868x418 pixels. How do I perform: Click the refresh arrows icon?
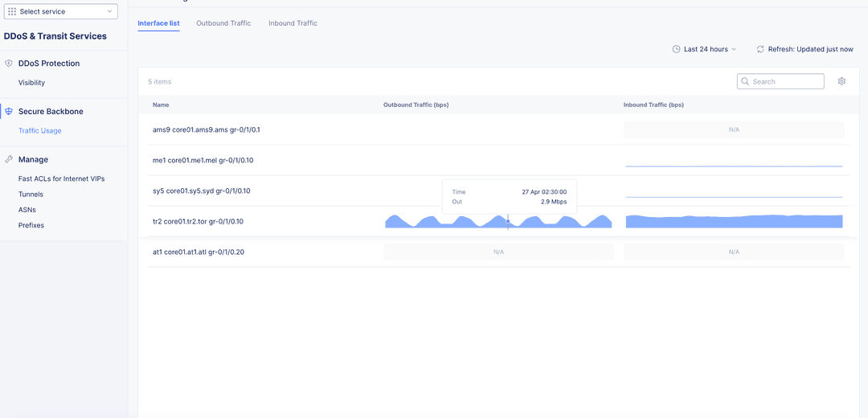coord(760,49)
